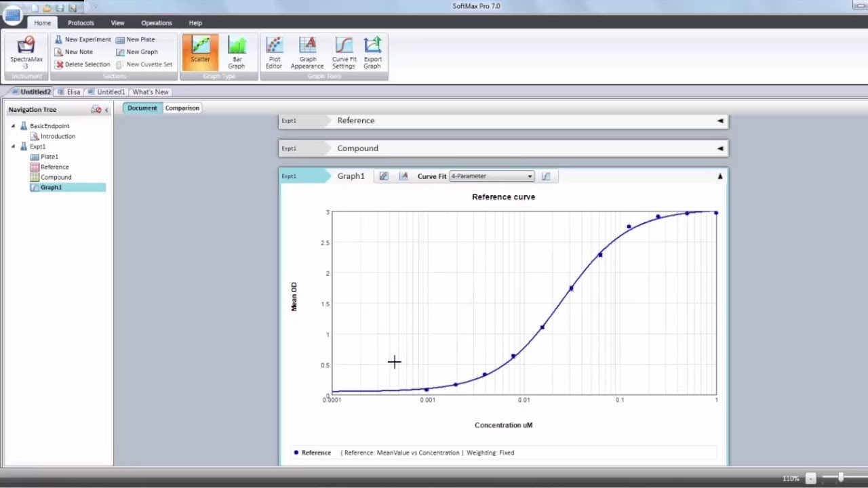Switch to the Untitled1 document tab
The height and width of the screenshot is (488, 868).
(106, 91)
